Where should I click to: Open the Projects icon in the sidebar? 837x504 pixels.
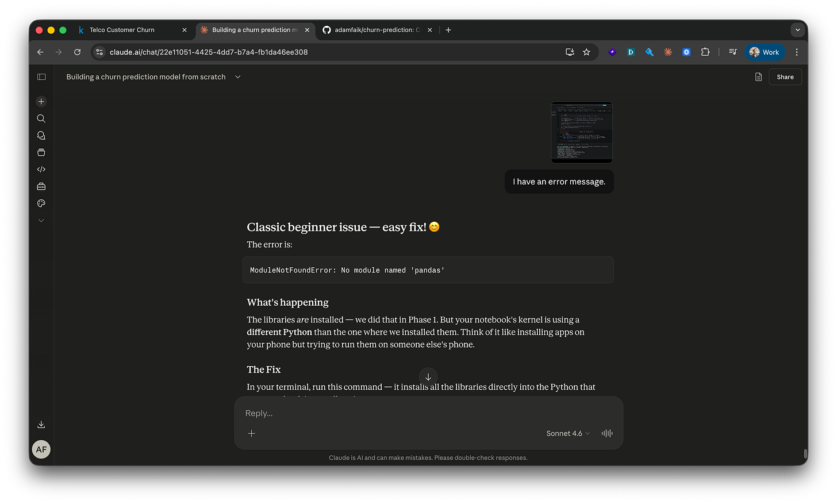(41, 152)
